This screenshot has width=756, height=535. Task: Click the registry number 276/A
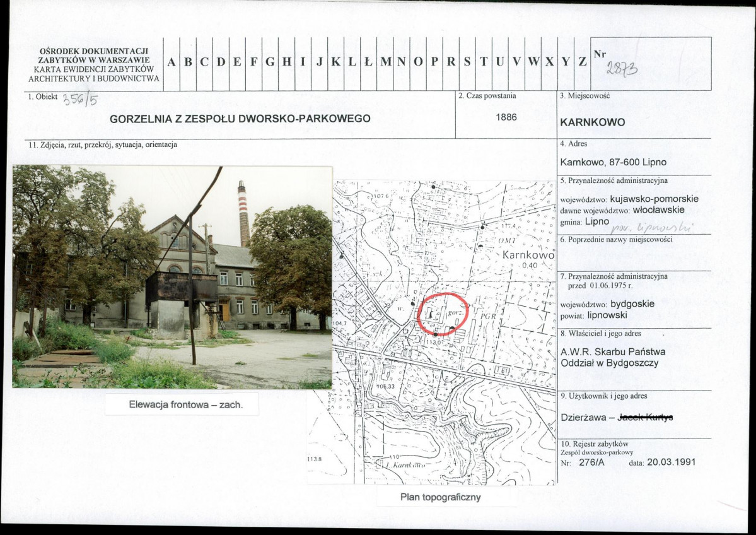pos(591,462)
